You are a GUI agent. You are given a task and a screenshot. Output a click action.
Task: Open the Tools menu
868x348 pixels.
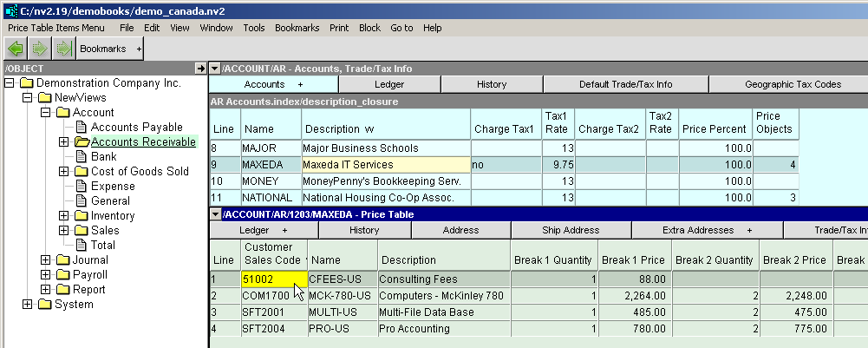(x=254, y=28)
